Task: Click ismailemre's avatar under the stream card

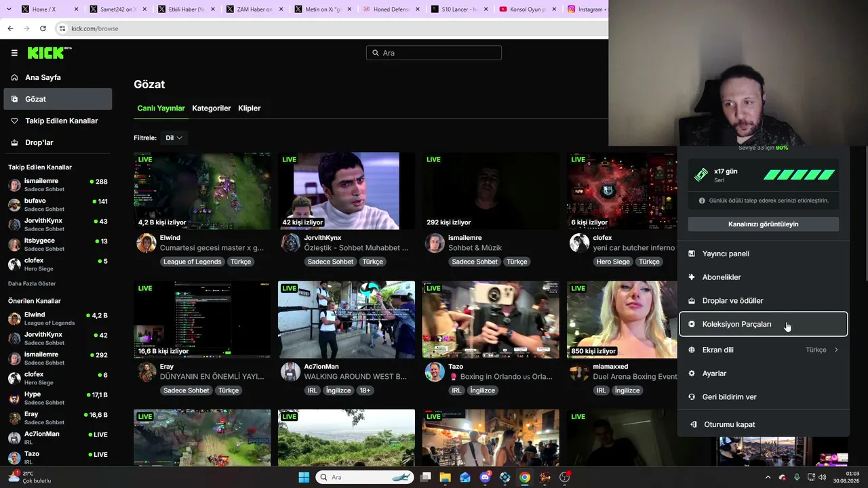Action: tap(435, 243)
